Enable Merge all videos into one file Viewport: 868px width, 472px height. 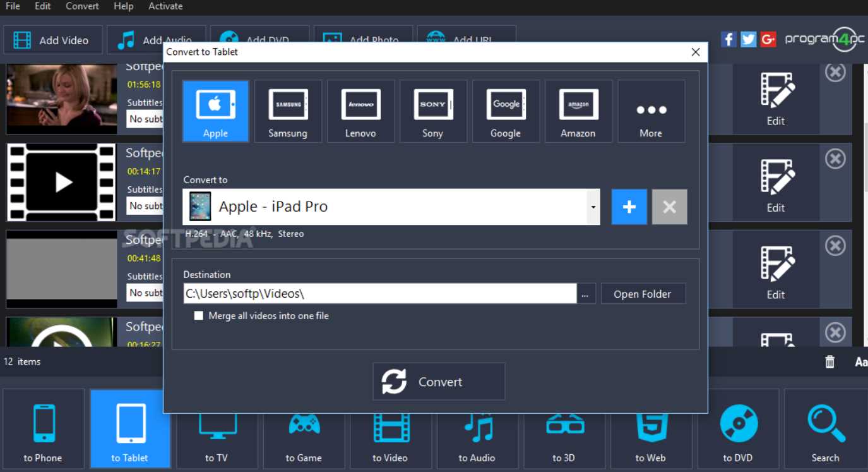click(x=199, y=315)
